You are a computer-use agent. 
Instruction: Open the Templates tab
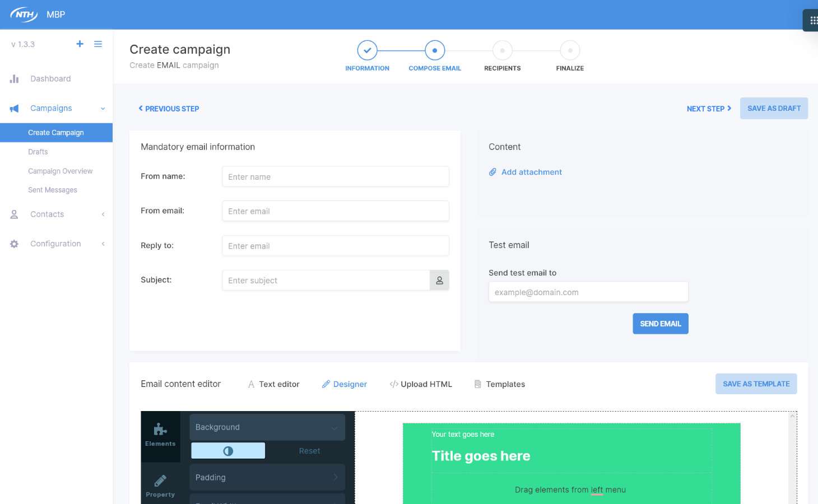coord(505,384)
